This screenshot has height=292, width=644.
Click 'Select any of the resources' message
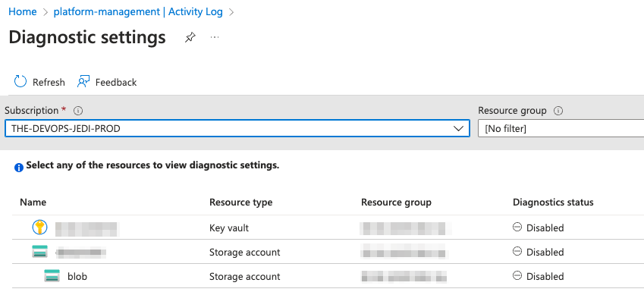point(152,165)
